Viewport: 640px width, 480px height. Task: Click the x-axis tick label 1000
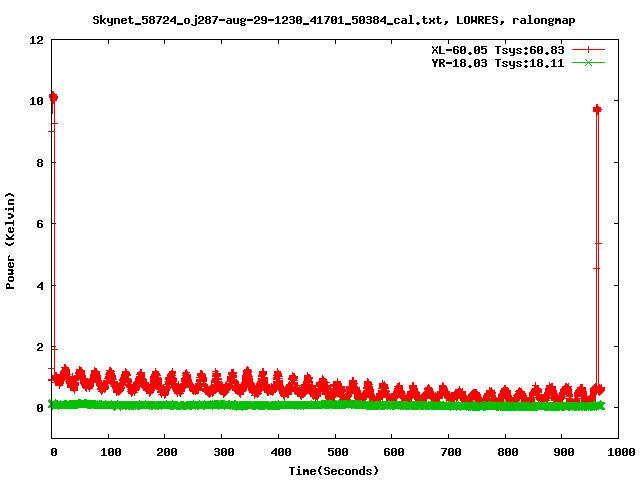pos(621,452)
